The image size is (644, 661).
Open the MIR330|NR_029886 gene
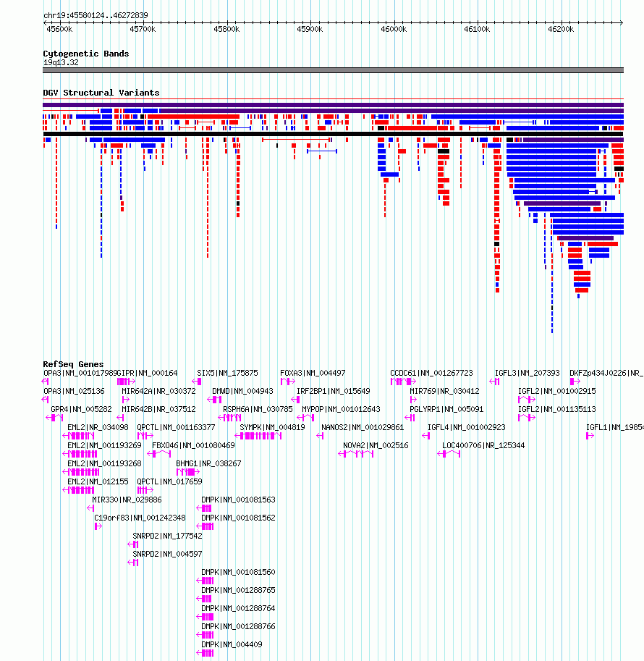(x=127, y=500)
